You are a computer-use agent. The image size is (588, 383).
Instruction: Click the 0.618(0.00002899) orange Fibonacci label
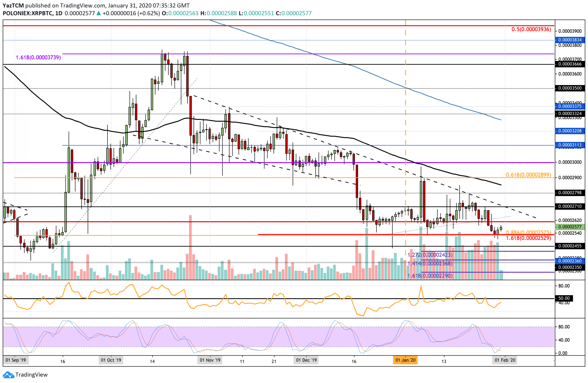[529, 175]
